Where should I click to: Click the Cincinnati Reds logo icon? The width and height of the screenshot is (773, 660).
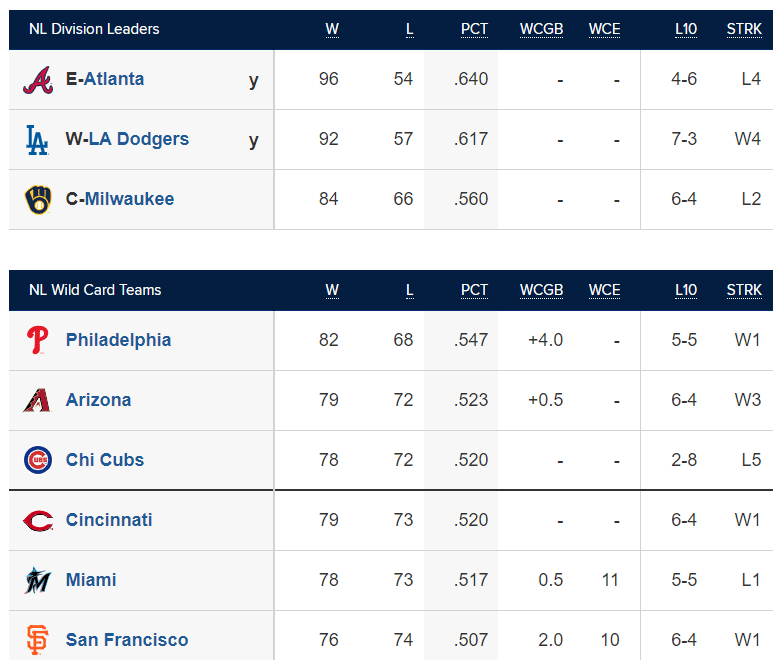(x=38, y=521)
